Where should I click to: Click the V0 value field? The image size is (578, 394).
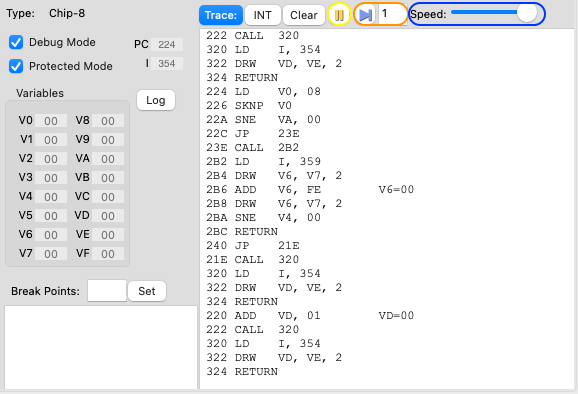pyautogui.click(x=51, y=121)
